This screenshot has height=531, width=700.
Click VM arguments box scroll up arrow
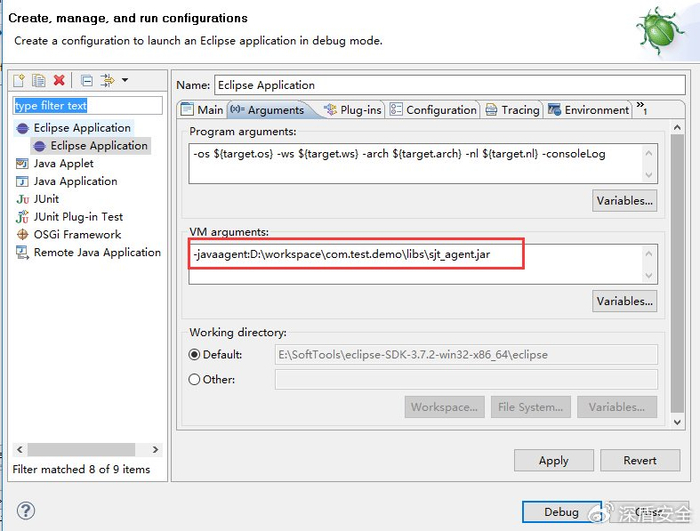tap(649, 254)
